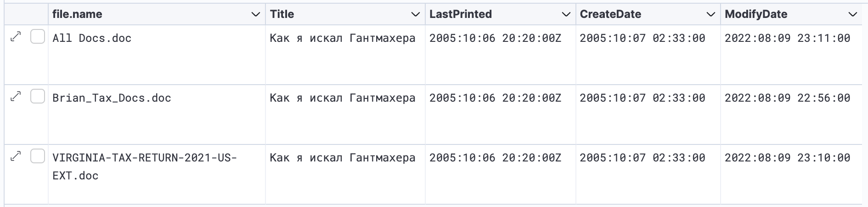Open the LastPrinted column dropdown chevron
This screenshot has height=207, width=868.
(566, 15)
